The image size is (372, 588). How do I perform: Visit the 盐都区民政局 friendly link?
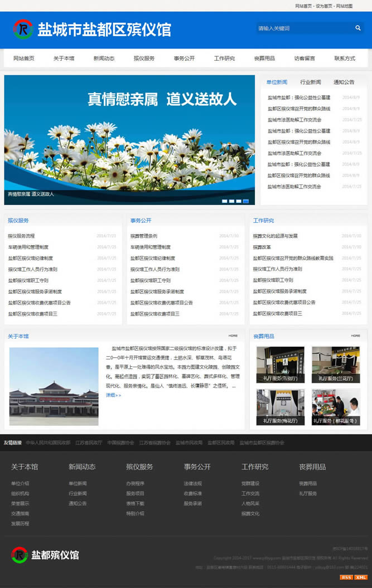pos(221,443)
